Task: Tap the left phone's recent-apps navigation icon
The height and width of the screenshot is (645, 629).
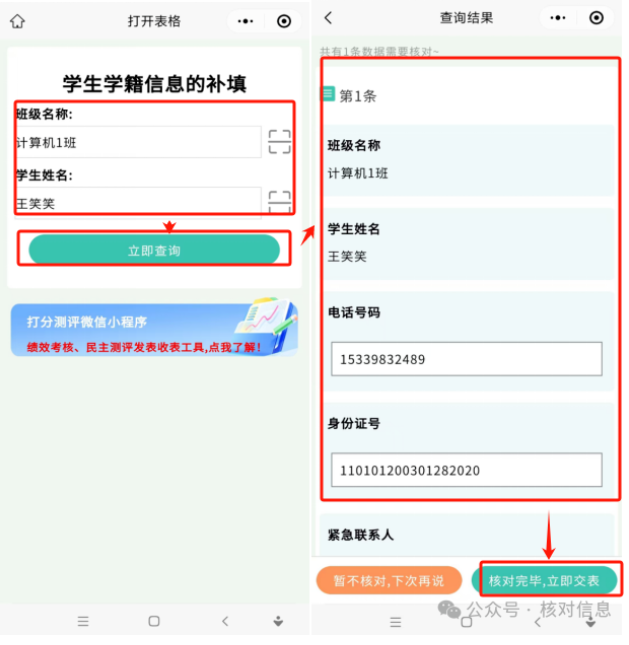Action: 83,621
